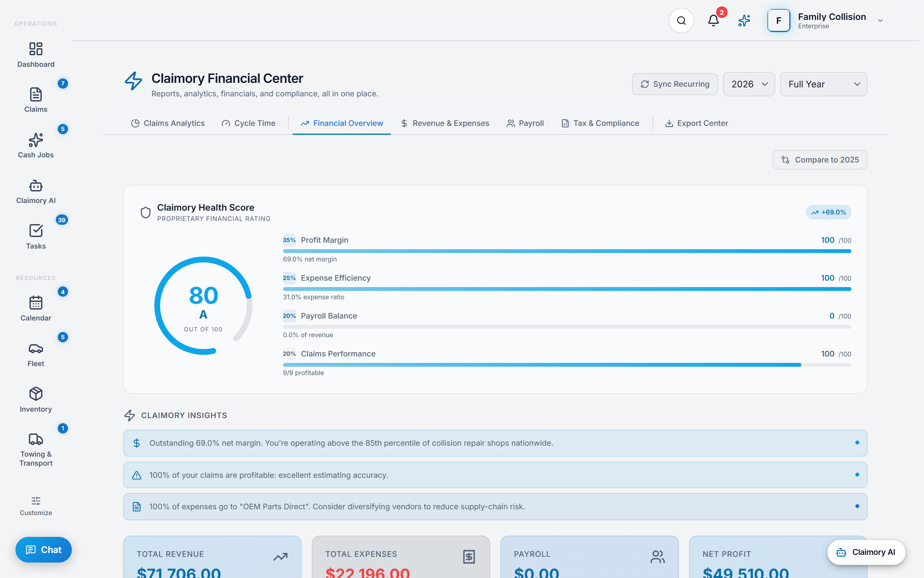924x578 pixels.
Task: Open the OEM Parts Direct expenses insight
Action: coord(495,507)
